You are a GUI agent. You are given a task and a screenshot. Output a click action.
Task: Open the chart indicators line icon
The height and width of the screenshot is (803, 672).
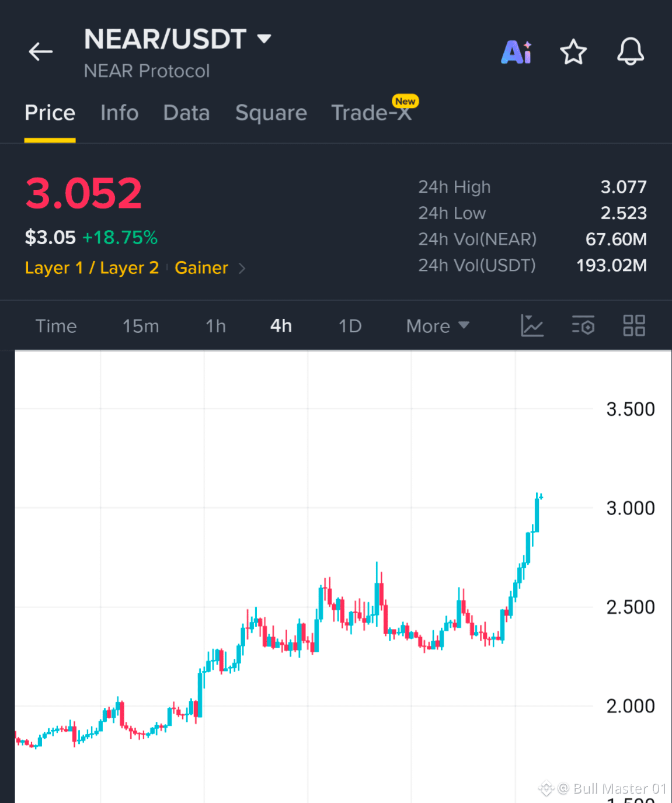tap(532, 325)
